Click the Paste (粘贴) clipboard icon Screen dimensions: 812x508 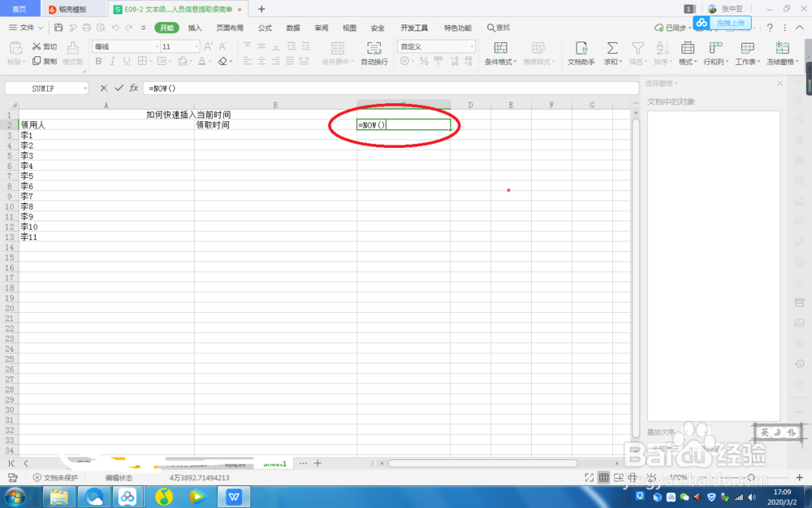pyautogui.click(x=15, y=48)
